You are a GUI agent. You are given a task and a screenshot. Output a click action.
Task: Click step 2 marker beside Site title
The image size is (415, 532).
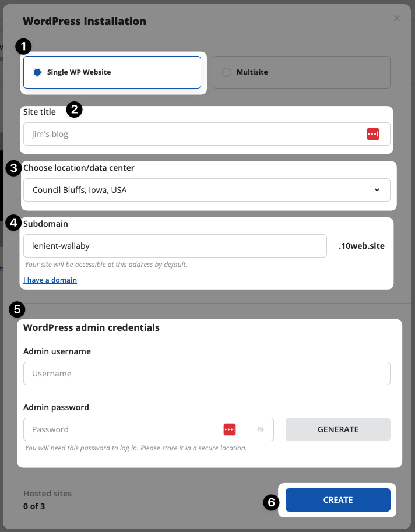[x=74, y=110]
